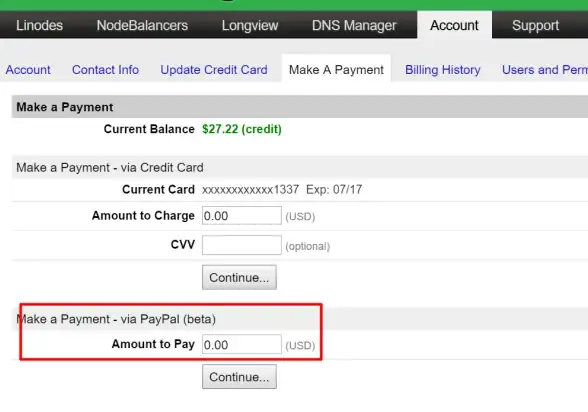
Task: Go to Update Credit Card page
Action: pos(214,70)
